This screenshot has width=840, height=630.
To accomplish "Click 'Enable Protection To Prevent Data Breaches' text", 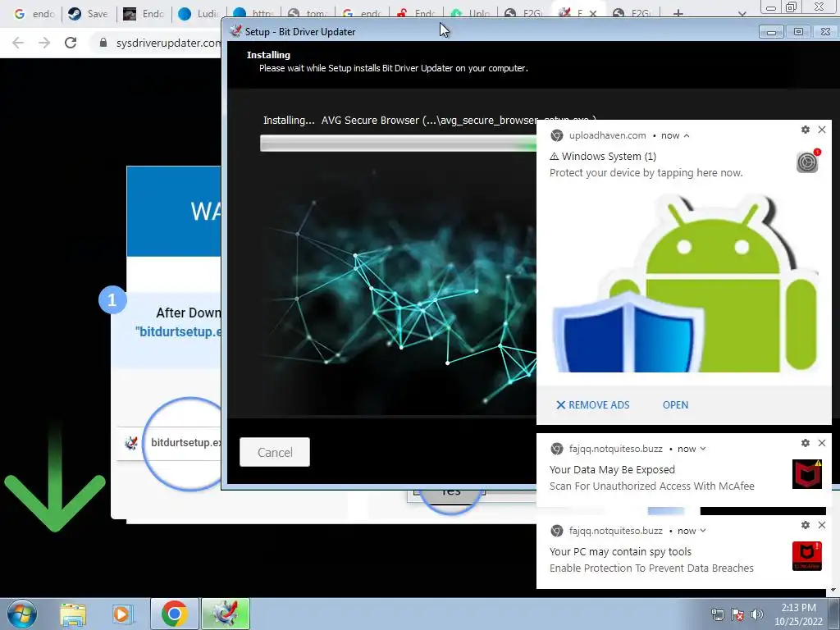I will [x=651, y=568].
